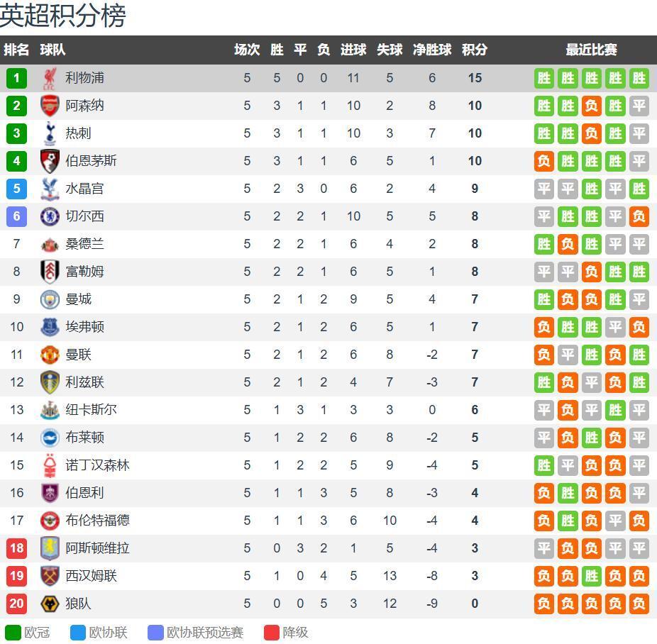
Task: Click the Liverpool club crest icon
Action: click(x=50, y=78)
